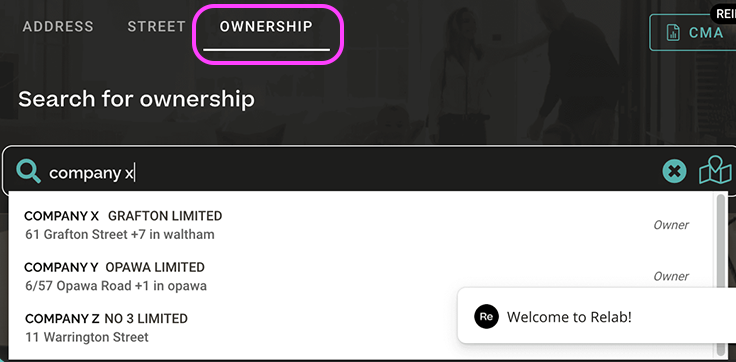The image size is (736, 362).
Task: Click the CMA report document icon
Action: pos(674,33)
